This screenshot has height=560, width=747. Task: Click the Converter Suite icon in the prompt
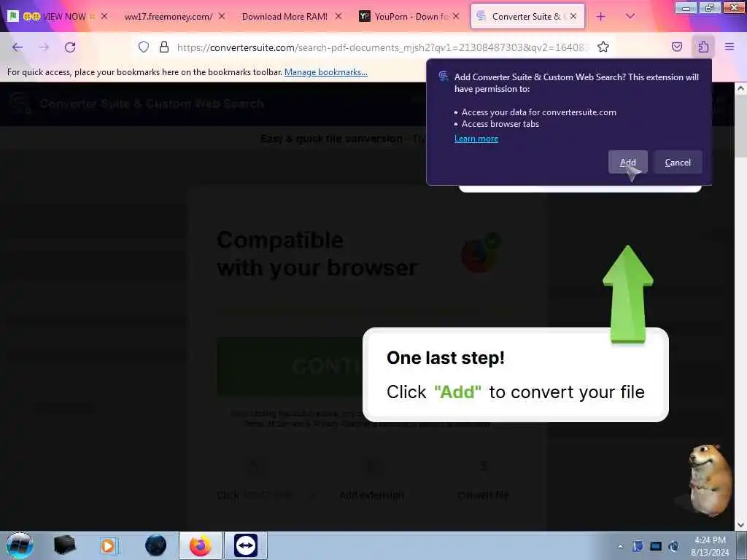[444, 76]
